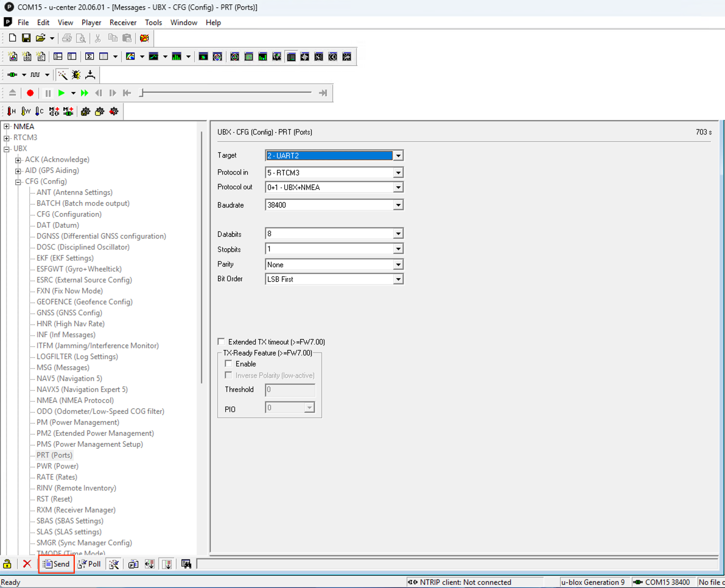Expand the NMEA tree node
Image resolution: width=725 pixels, height=588 pixels.
click(x=7, y=127)
